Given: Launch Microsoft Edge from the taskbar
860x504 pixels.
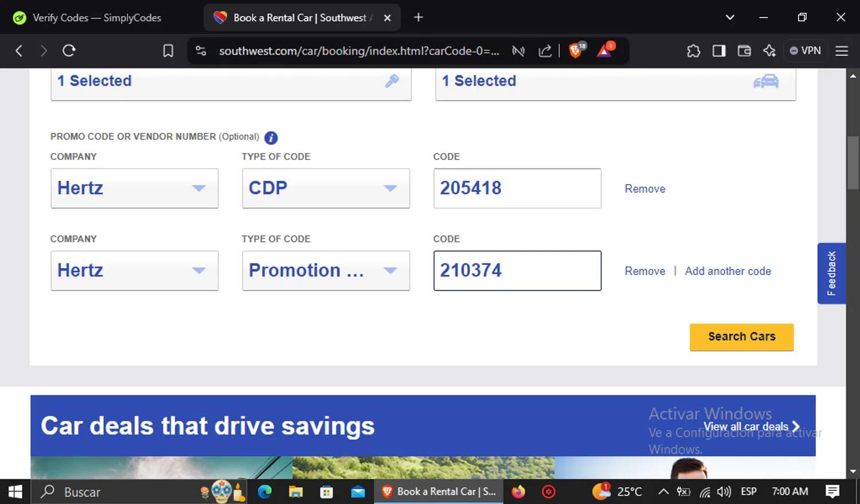Looking at the screenshot, I should click(x=264, y=492).
